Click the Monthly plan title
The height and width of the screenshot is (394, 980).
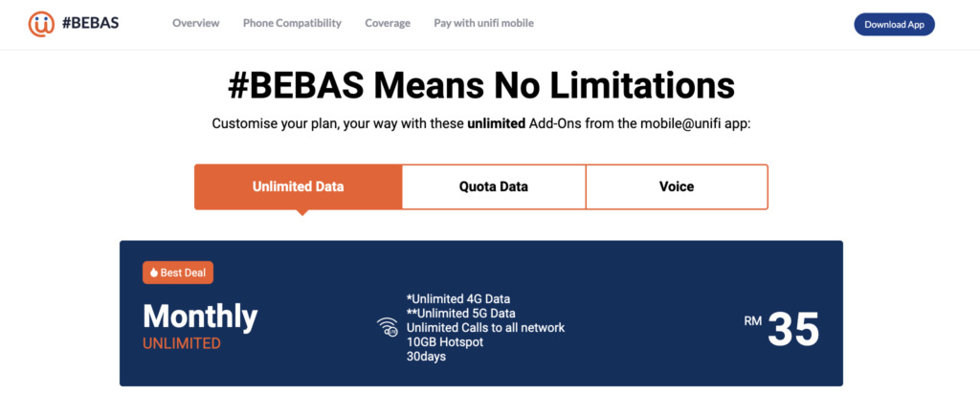point(200,317)
